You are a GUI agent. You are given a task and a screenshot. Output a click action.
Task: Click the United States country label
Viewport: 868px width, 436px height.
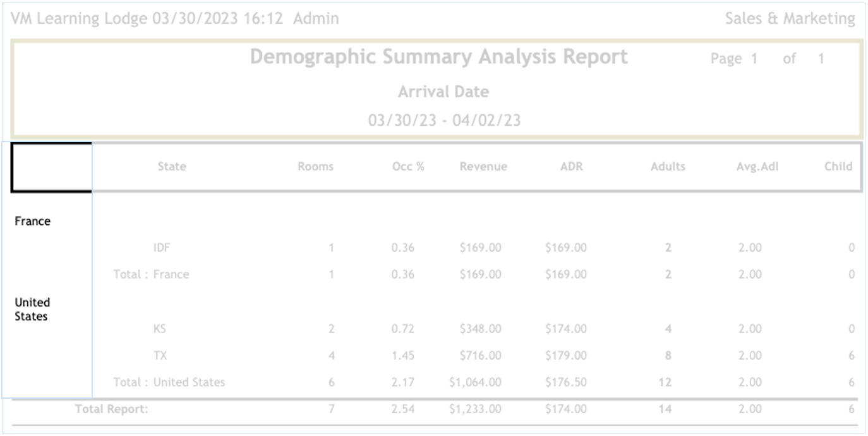click(x=32, y=310)
